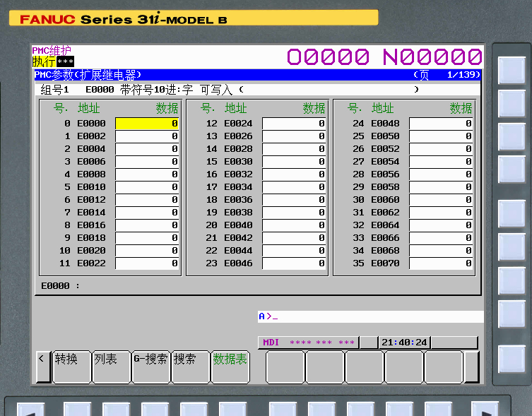This screenshot has width=532, height=416.
Task: Click the address label E0000 in the table
Action: click(91, 124)
